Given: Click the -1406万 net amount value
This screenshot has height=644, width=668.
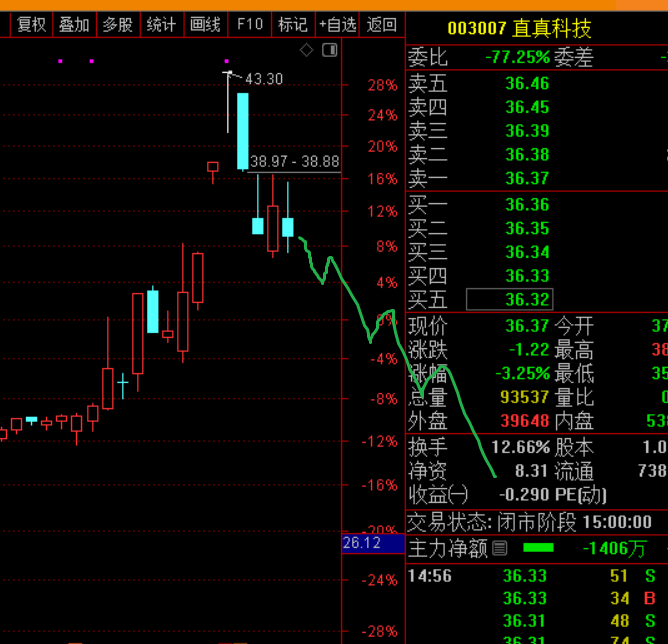Looking at the screenshot, I should point(614,549).
